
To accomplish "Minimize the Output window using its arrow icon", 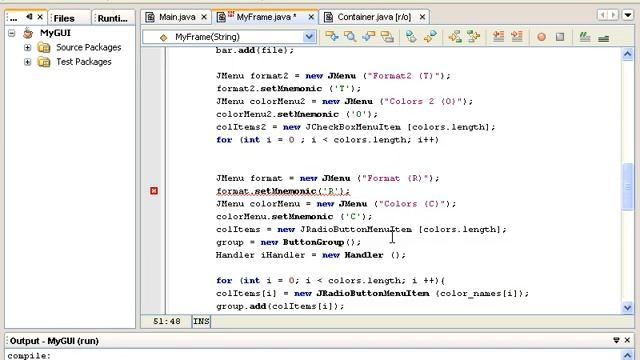I will click(616, 340).
